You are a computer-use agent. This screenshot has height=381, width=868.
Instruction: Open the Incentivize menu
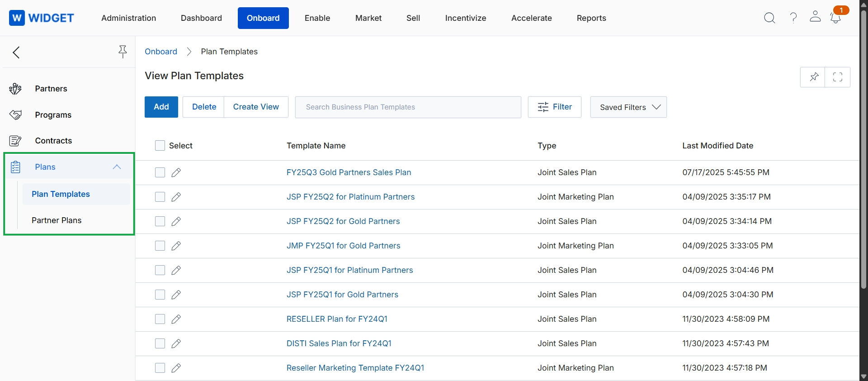tap(466, 18)
